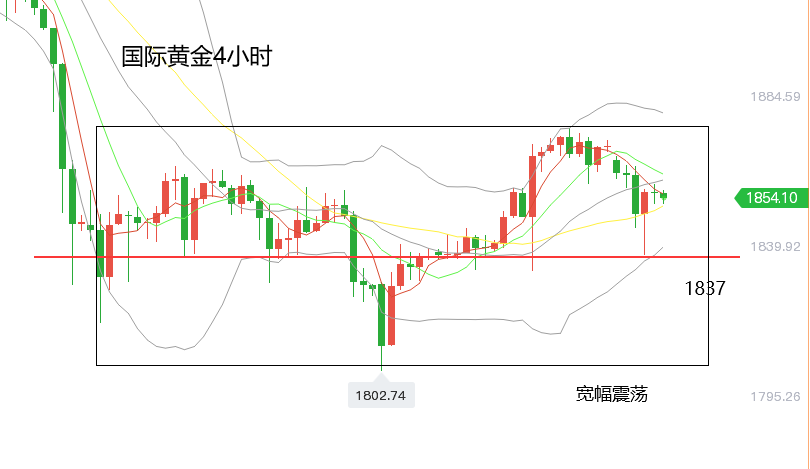Screen dimensions: 810x469
Task: Click the small green candle beside 1854.10 tag
Action: (x=664, y=196)
